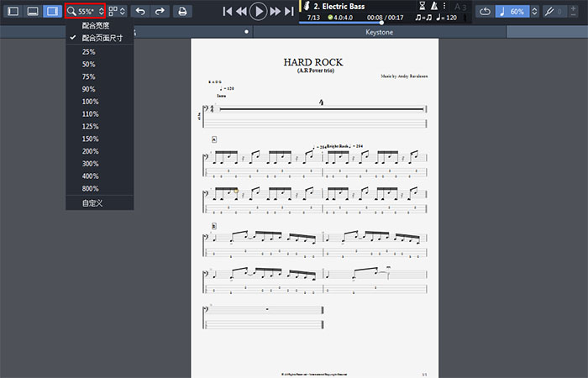Select 配合宽度 in zoom menu
Viewport: 588px width, 378px height.
click(x=95, y=26)
